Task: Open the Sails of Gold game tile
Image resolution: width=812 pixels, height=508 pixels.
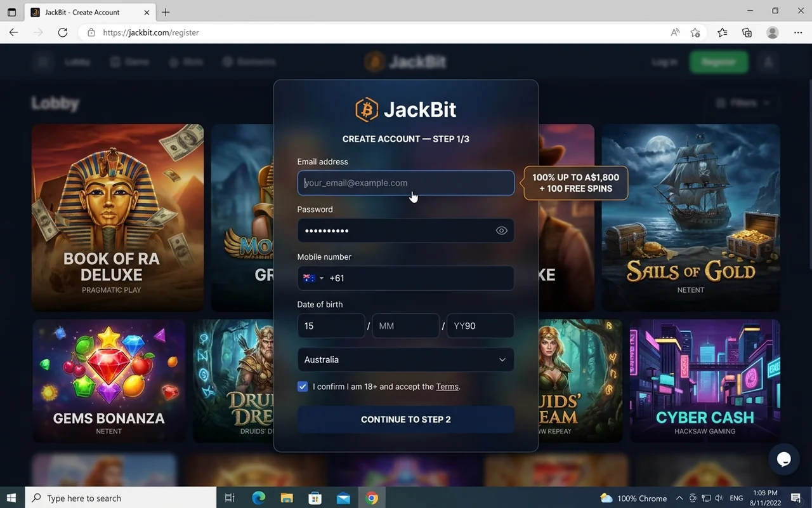Action: tap(691, 217)
